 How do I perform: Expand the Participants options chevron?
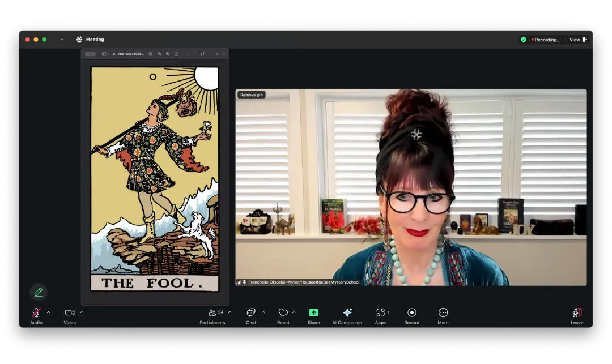tap(229, 312)
